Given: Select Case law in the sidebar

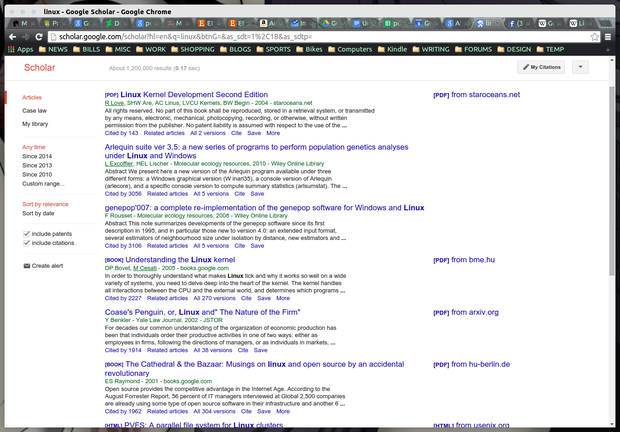Looking at the screenshot, I should (x=34, y=111).
